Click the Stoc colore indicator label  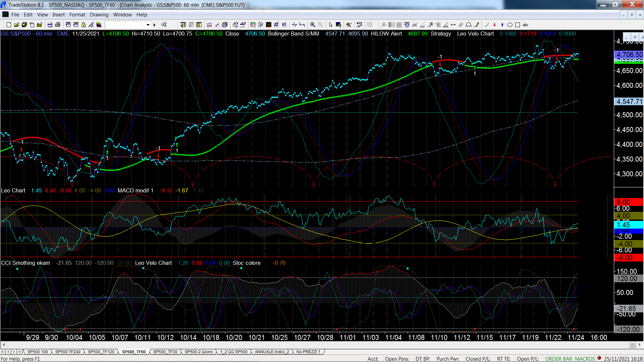click(x=247, y=263)
